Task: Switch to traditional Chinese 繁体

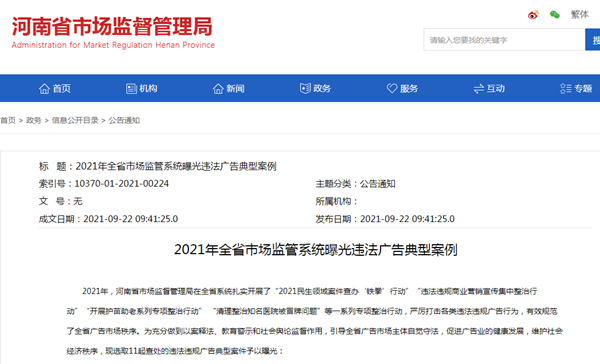Action: point(579,15)
